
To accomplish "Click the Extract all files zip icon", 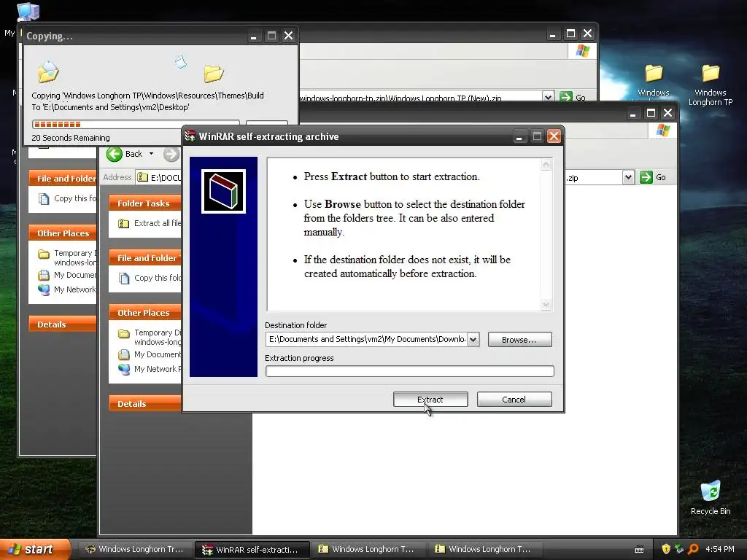I will (x=123, y=223).
